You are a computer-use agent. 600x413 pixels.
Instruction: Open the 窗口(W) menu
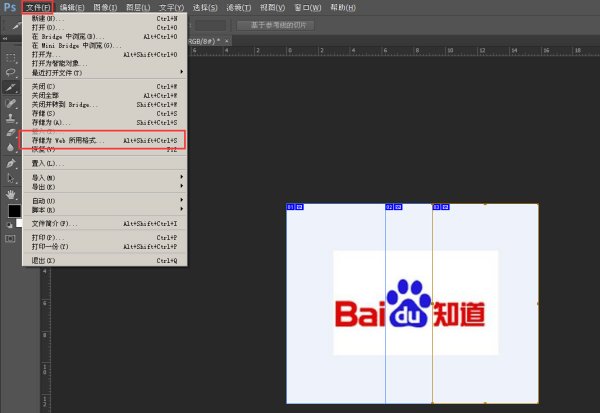pyautogui.click(x=308, y=7)
